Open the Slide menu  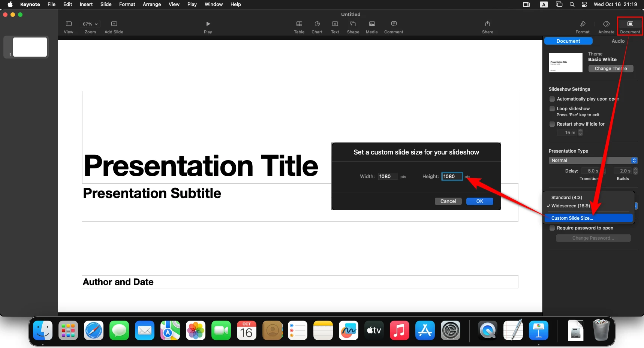point(106,4)
